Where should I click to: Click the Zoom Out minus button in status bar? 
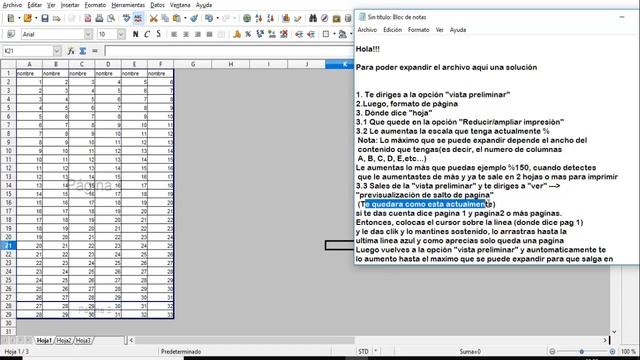[x=552, y=351]
